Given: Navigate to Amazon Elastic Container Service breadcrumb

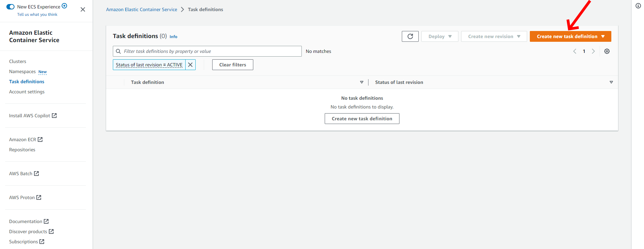Looking at the screenshot, I should (x=141, y=9).
